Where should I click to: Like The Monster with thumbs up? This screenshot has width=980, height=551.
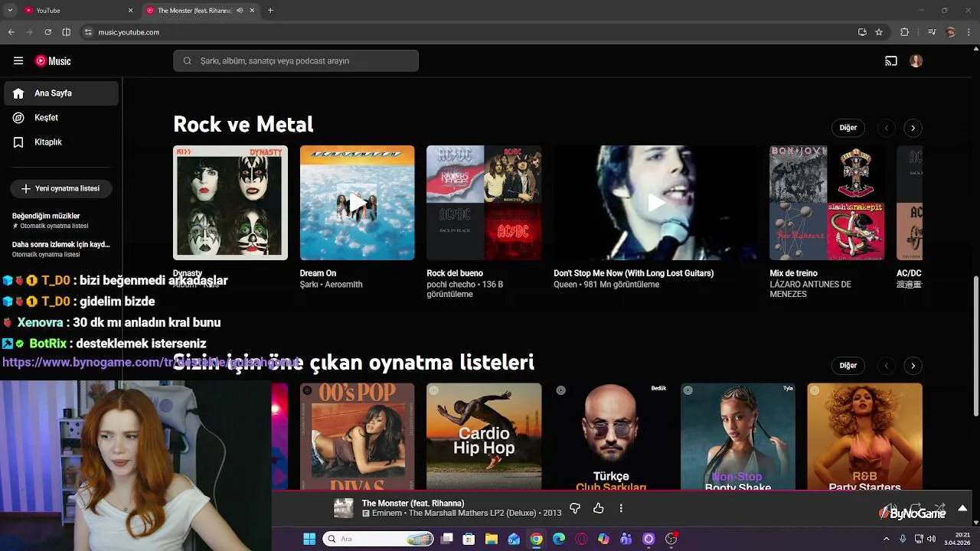click(599, 508)
